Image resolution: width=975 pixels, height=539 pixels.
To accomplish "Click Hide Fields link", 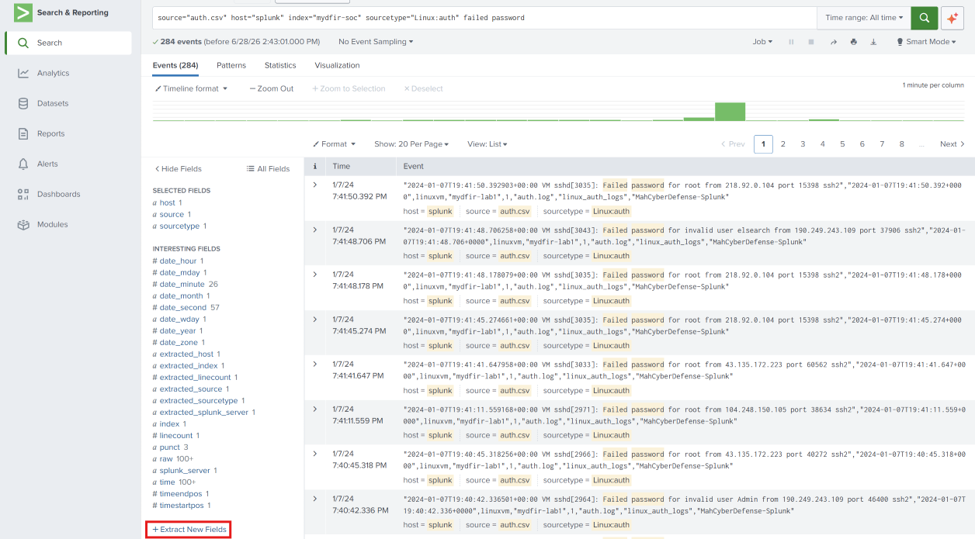I will click(x=178, y=169).
